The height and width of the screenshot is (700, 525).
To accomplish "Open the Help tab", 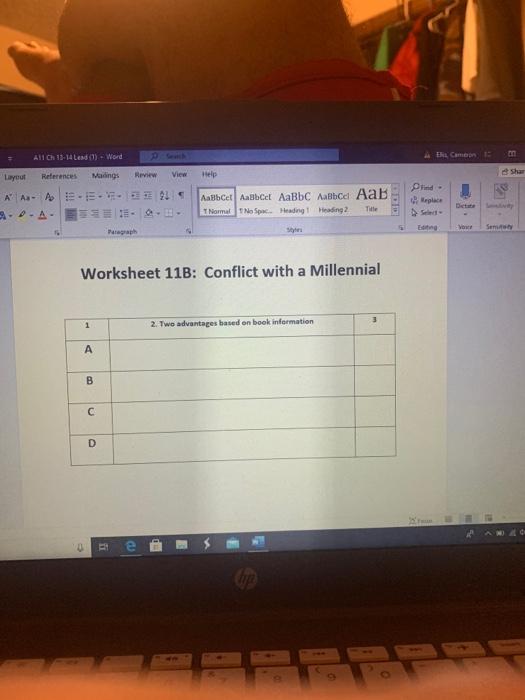I will pyautogui.click(x=209, y=174).
